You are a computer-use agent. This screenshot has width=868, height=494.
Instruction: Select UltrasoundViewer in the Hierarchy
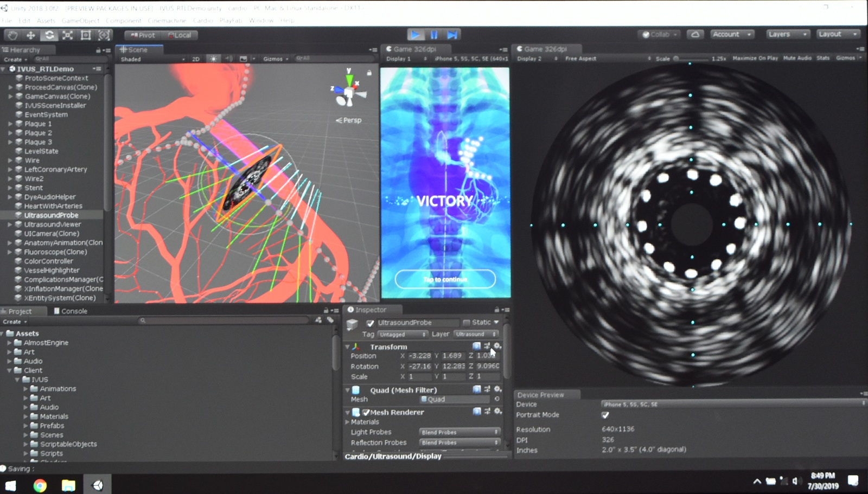click(x=53, y=224)
